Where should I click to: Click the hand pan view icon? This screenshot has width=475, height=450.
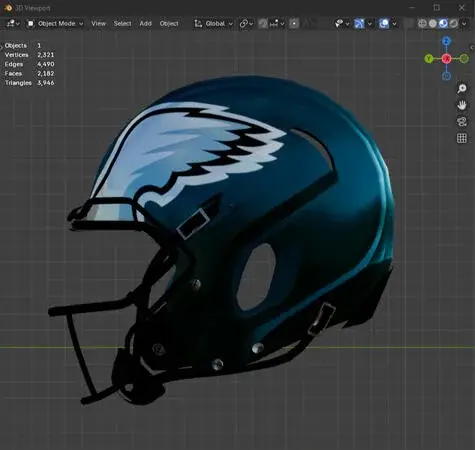coord(462,105)
